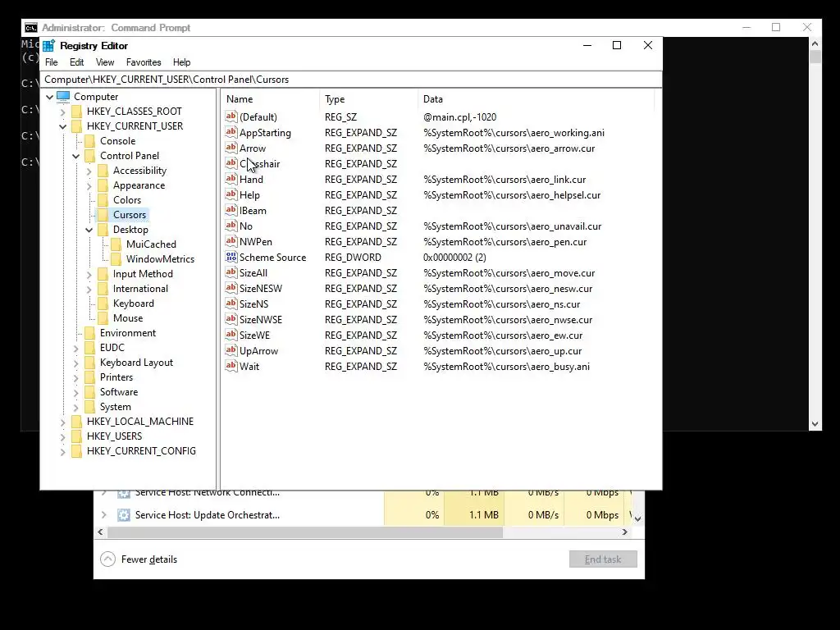
Task: Click the MuiCached folder icon
Action: [116, 244]
